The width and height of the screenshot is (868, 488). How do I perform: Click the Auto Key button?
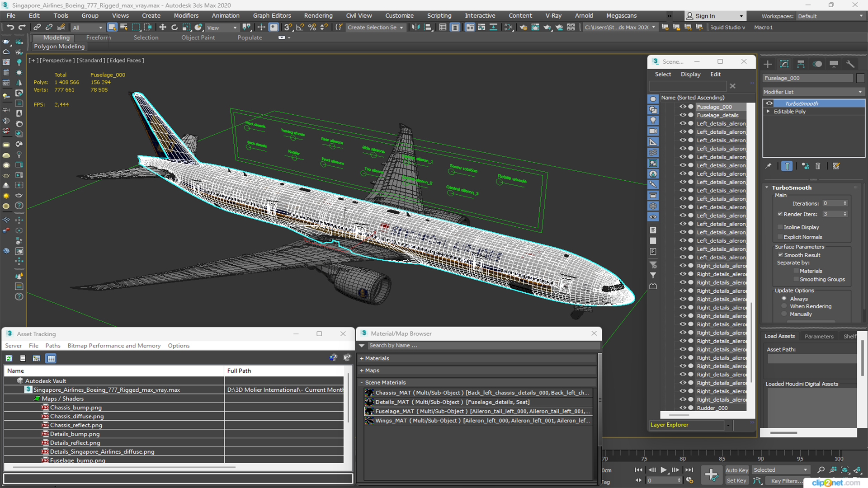pyautogui.click(x=737, y=470)
